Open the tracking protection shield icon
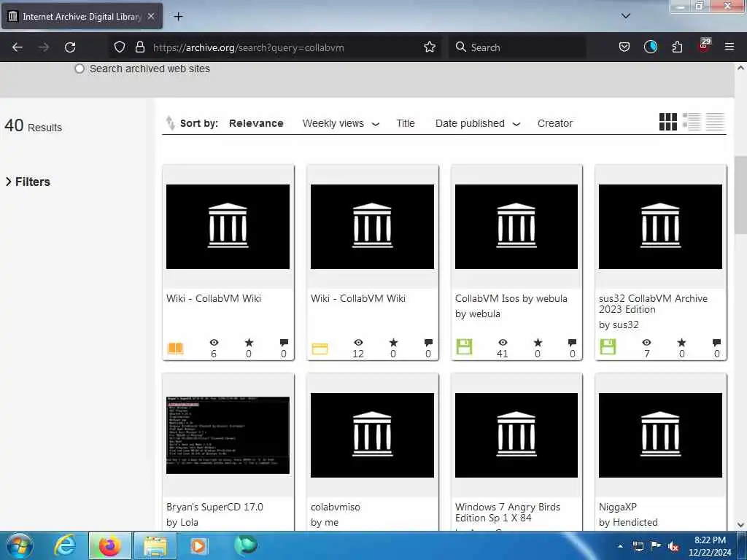The image size is (747, 560). pyautogui.click(x=120, y=47)
